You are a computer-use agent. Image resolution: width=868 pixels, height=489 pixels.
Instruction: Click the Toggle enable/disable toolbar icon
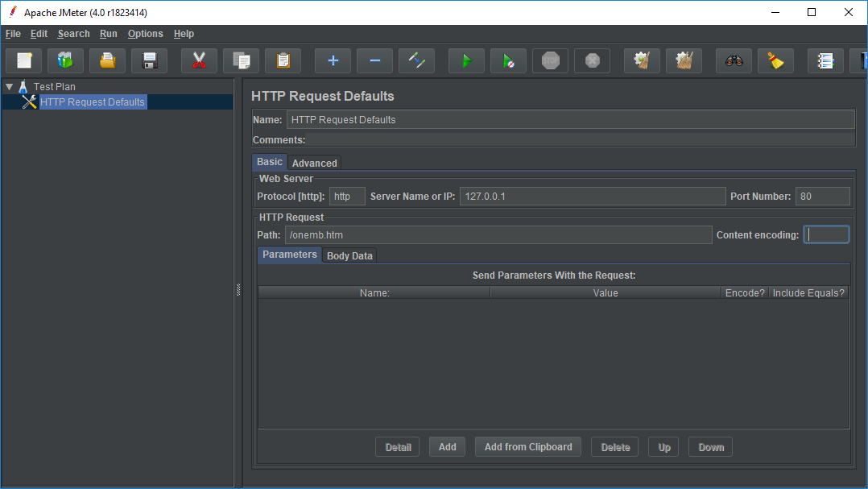(416, 60)
